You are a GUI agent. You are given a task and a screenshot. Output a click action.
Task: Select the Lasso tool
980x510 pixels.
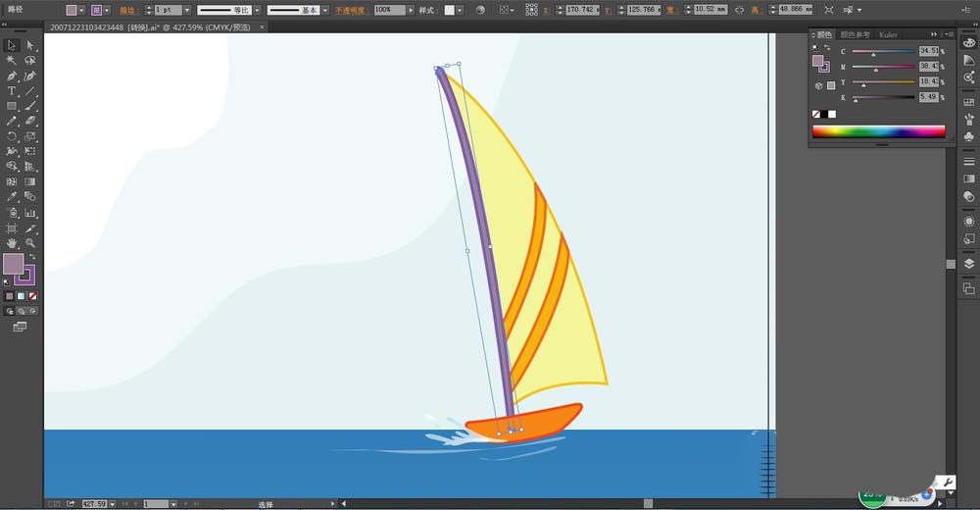click(x=30, y=61)
